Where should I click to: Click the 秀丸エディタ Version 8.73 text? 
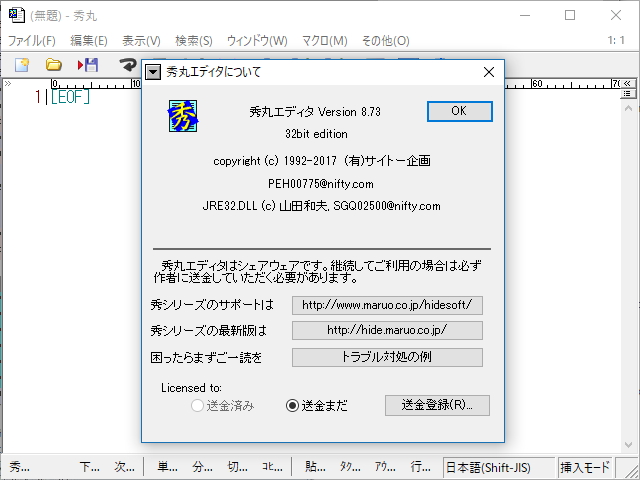click(315, 112)
